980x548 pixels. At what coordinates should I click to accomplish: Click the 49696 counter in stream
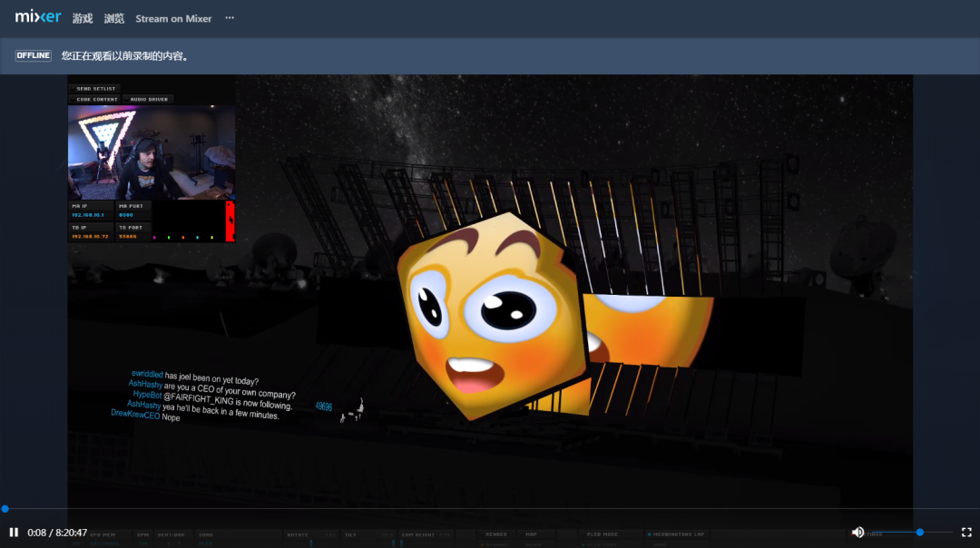click(324, 406)
